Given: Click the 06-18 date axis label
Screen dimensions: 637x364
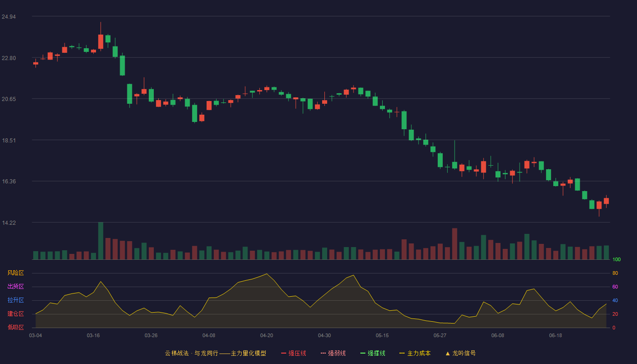Looking at the screenshot, I should [x=556, y=335].
